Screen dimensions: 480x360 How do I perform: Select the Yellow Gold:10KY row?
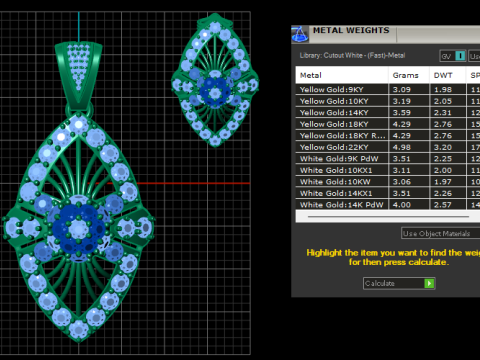click(x=388, y=101)
